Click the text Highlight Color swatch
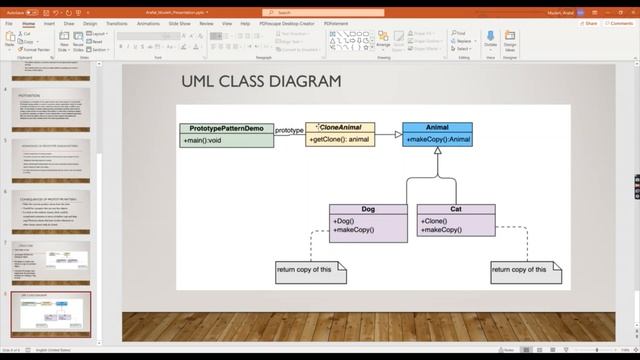640x360 pixels. 184,47
